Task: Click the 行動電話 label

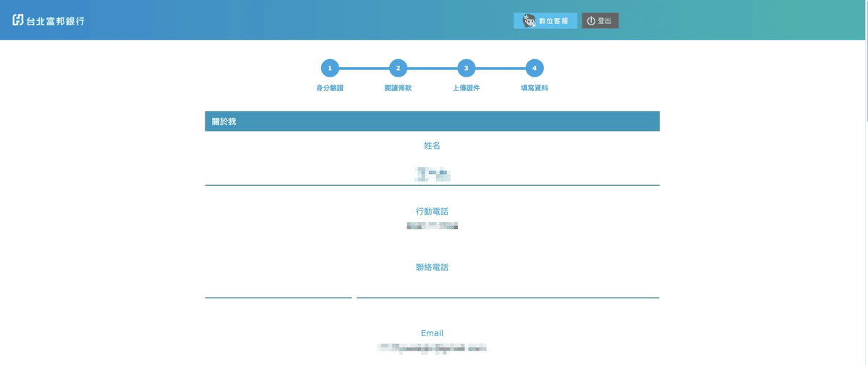Action: (x=432, y=212)
